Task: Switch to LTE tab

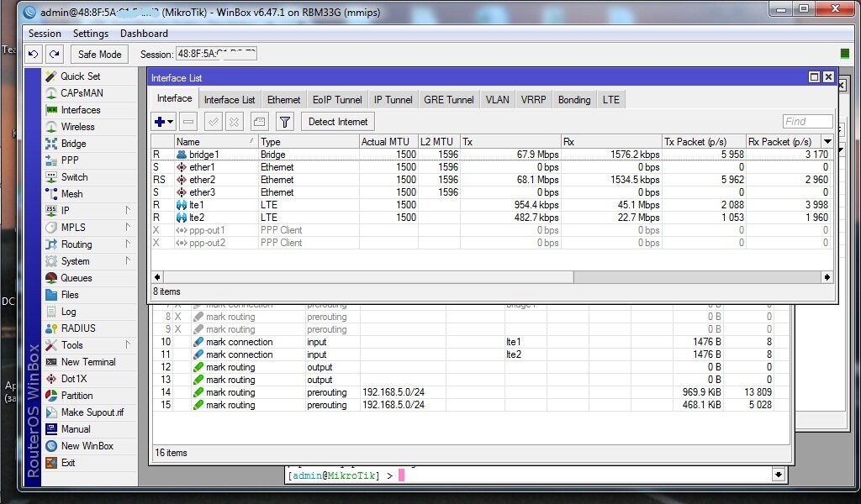Action: click(x=610, y=100)
